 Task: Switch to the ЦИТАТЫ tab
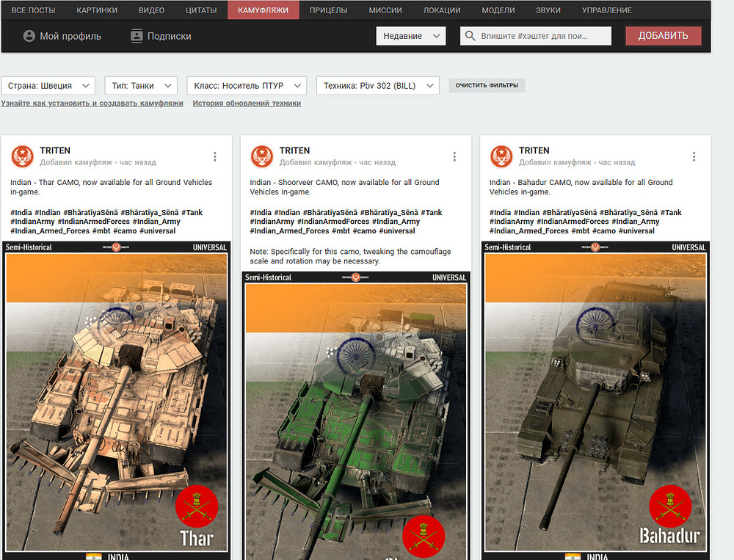[201, 10]
